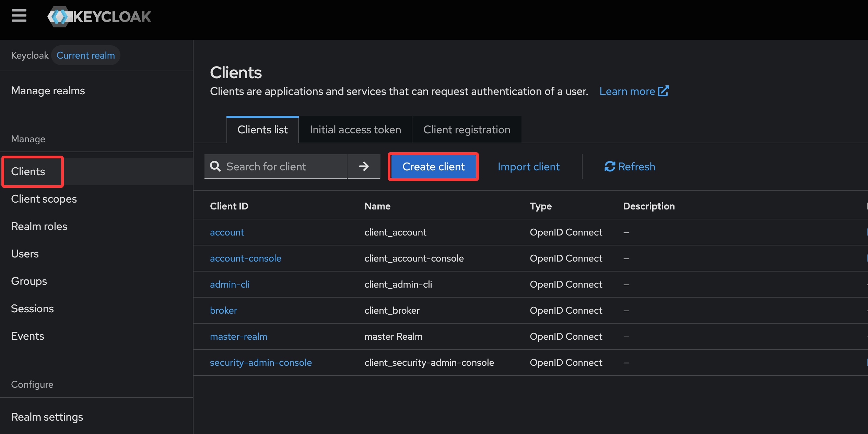This screenshot has height=434, width=868.
Task: Open the Initial access token tab
Action: point(355,130)
